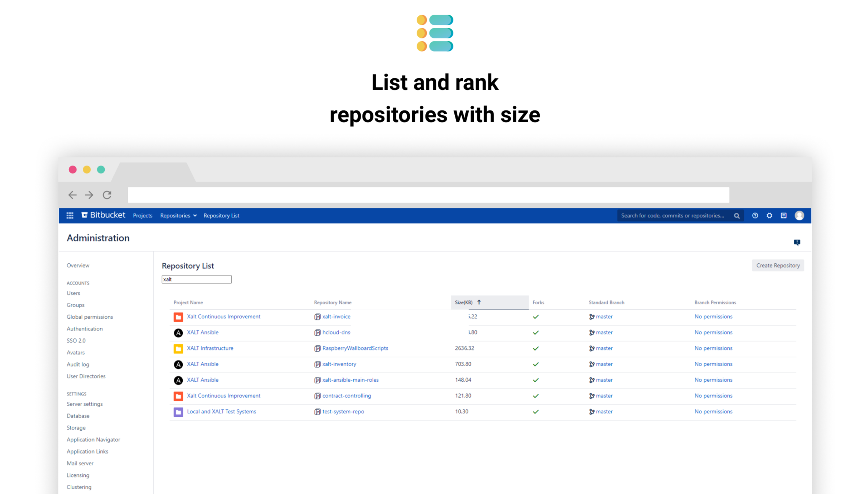This screenshot has height=494, width=868.
Task: Open the app switcher grid icon
Action: (x=70, y=215)
